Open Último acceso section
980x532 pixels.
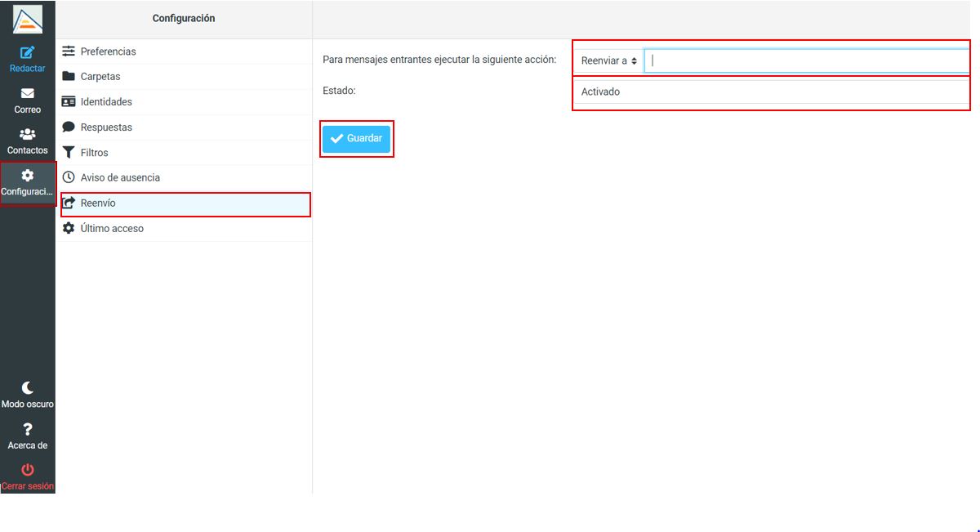click(112, 229)
